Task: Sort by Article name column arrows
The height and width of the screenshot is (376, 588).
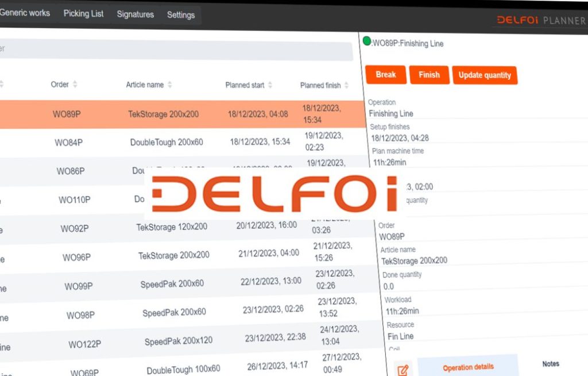Action: click(169, 85)
